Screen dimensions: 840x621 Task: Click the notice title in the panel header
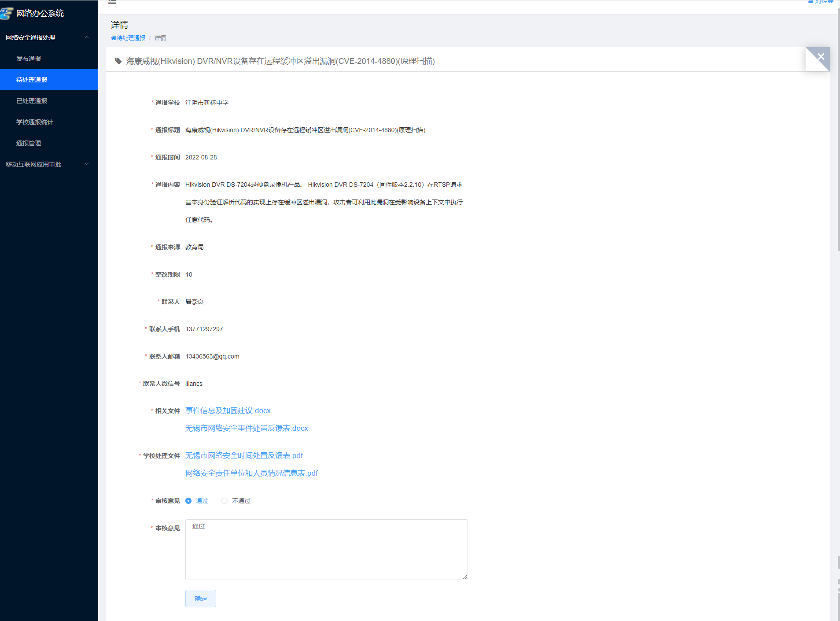click(280, 61)
